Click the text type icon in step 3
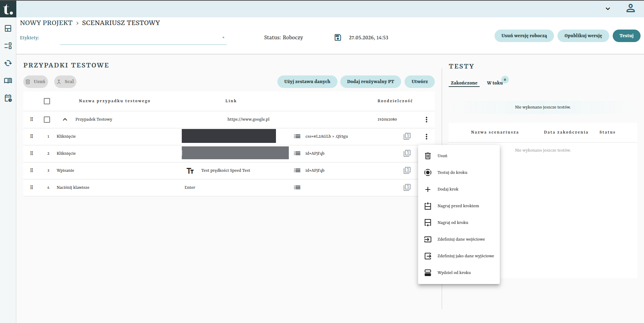This screenshot has height=323, width=644. [190, 171]
